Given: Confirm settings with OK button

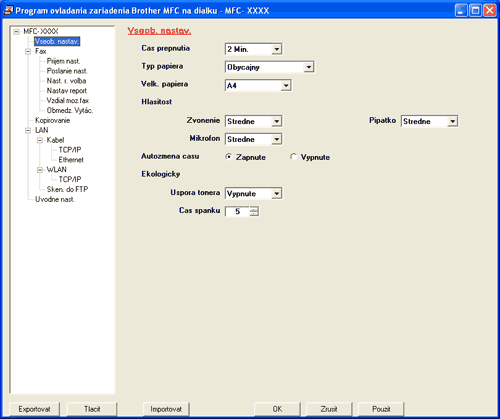Looking at the screenshot, I should (x=277, y=409).
